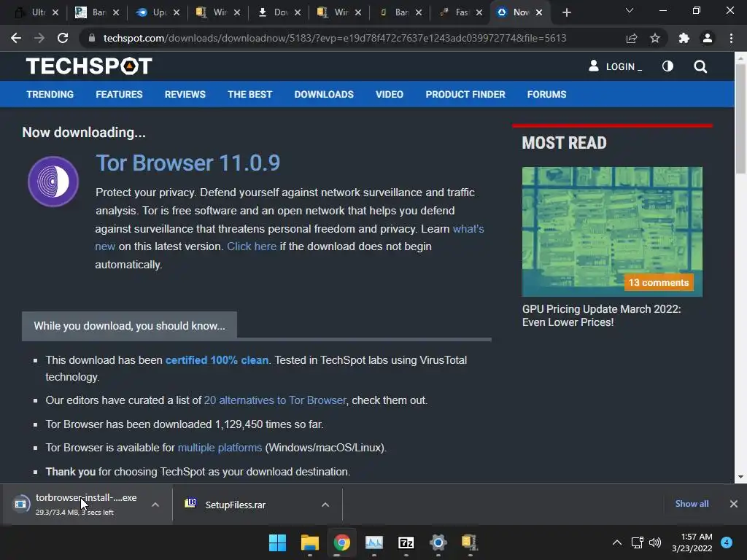Image resolution: width=747 pixels, height=560 pixels.
Task: Open the Chrome extensions puzzle icon
Action: (x=684, y=38)
